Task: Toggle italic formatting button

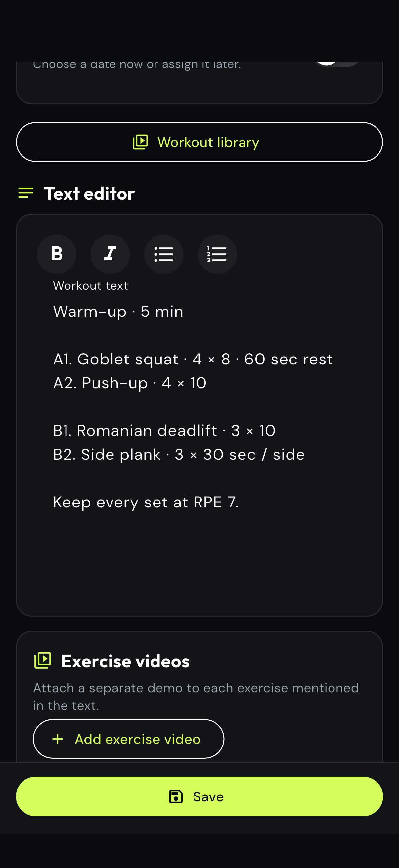Action: [110, 254]
